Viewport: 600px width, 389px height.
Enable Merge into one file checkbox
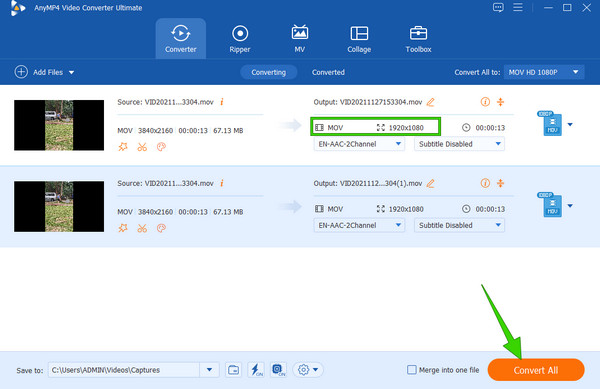(412, 370)
